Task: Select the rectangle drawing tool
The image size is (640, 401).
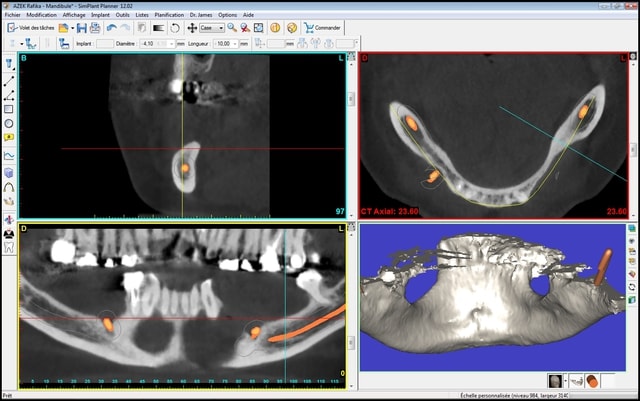Action: click(9, 110)
